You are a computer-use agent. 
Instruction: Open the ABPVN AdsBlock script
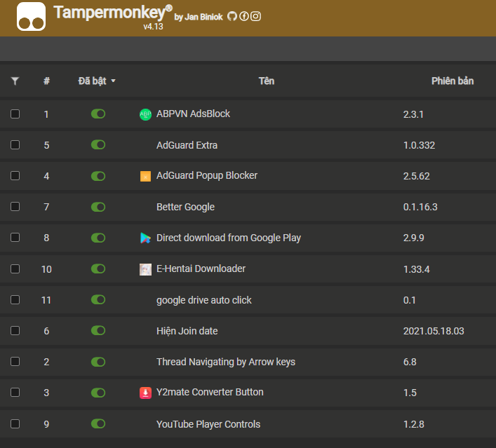tap(193, 114)
